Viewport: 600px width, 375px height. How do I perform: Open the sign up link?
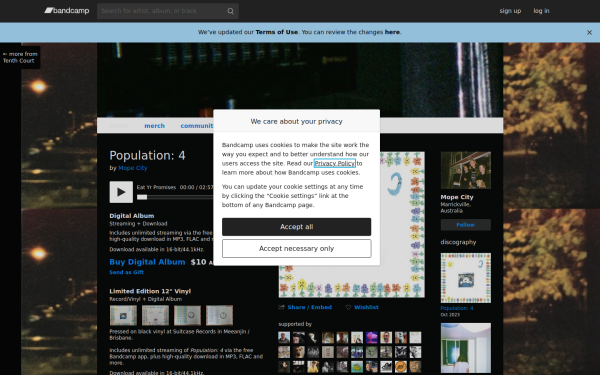[x=510, y=11]
